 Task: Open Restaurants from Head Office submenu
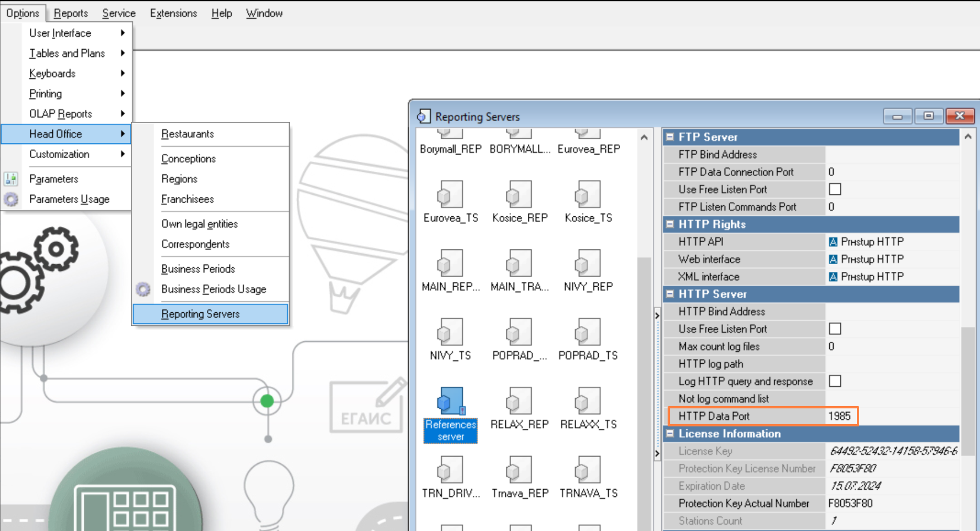coord(188,134)
